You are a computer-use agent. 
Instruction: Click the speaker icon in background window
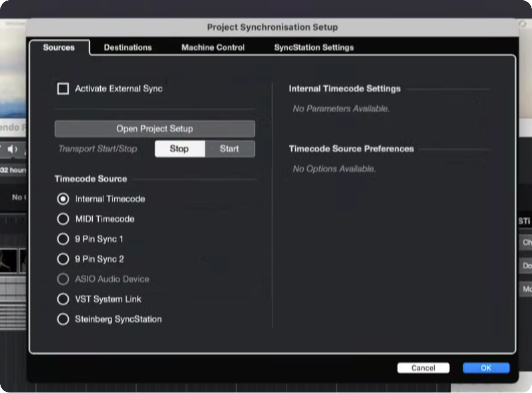tap(13, 149)
